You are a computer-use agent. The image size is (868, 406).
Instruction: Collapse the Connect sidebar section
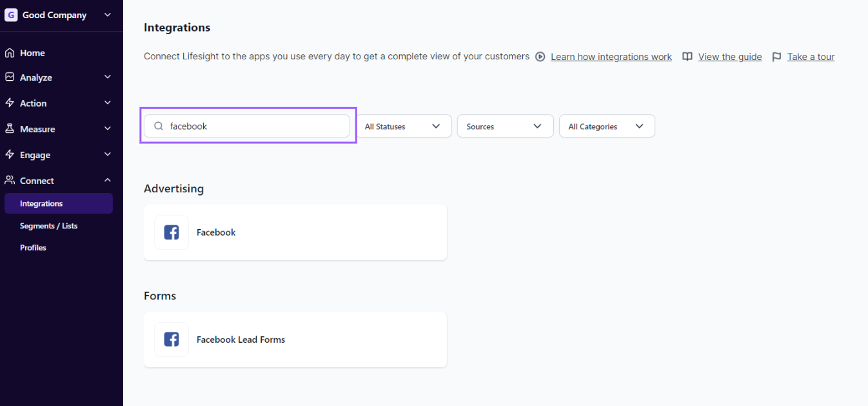(x=107, y=181)
